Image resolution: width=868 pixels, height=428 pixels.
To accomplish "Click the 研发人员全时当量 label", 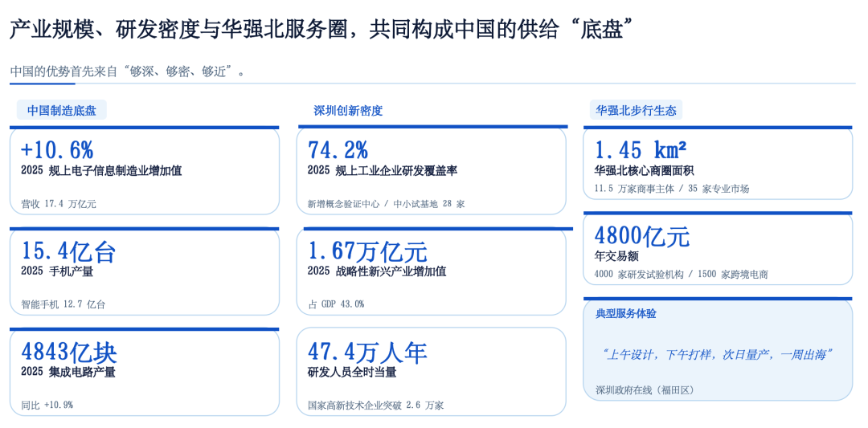I will tap(351, 372).
